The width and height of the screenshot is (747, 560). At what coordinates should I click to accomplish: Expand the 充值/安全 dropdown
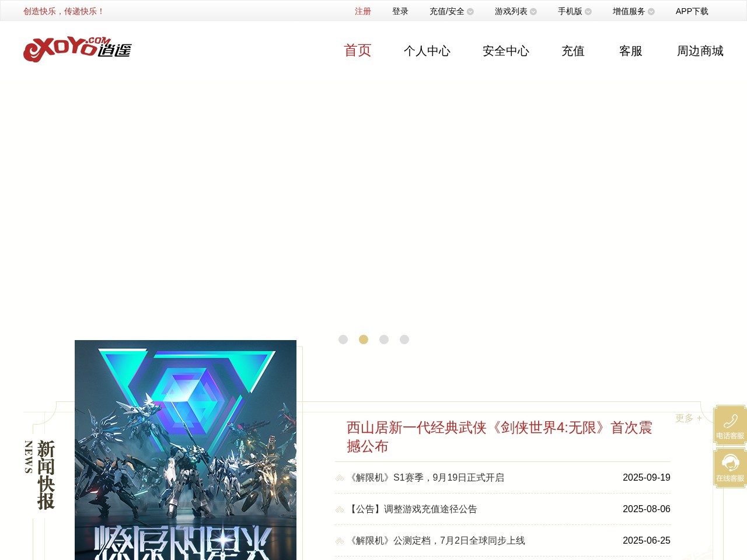[452, 11]
